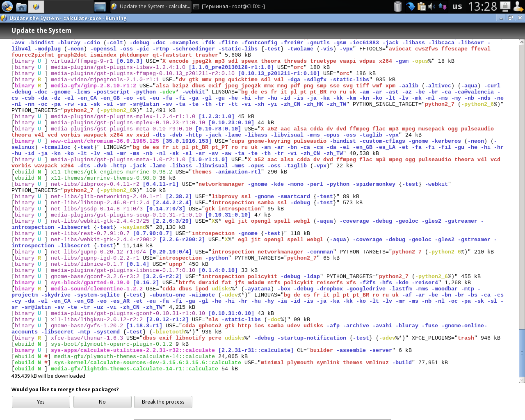Click the show desktop icon in the panel
Image resolution: width=525 pixels, height=420 pixels.
[100, 7]
